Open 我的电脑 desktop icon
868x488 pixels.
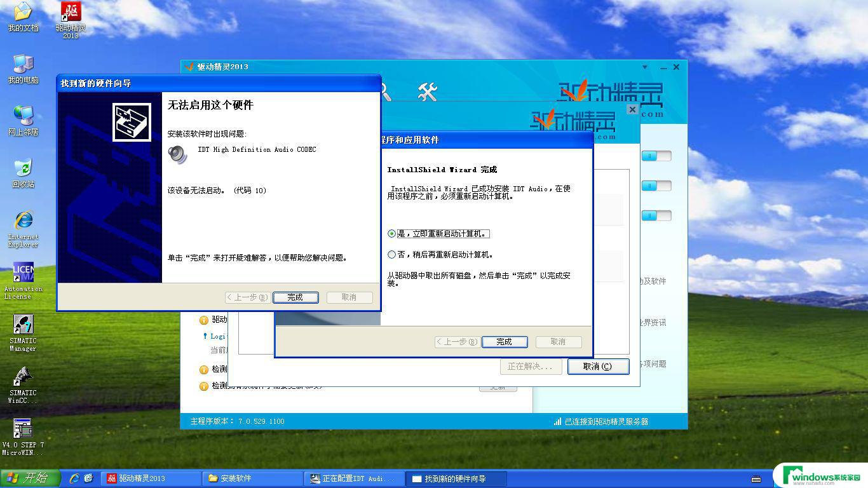point(23,69)
